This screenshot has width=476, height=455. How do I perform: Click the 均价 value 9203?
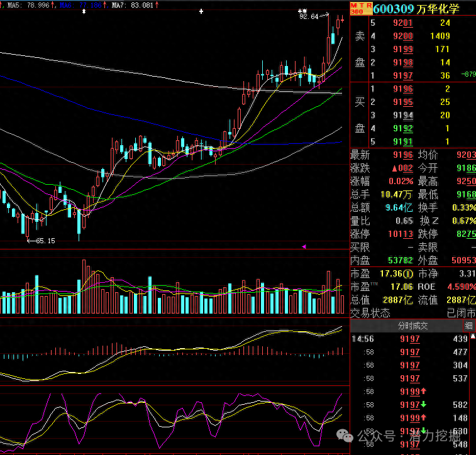click(466, 155)
